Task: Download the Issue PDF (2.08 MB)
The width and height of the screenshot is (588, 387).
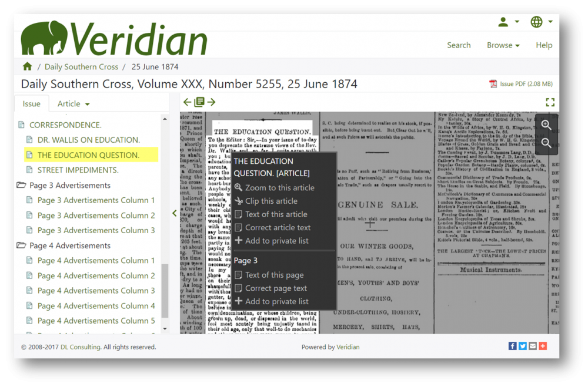Action: coord(521,84)
